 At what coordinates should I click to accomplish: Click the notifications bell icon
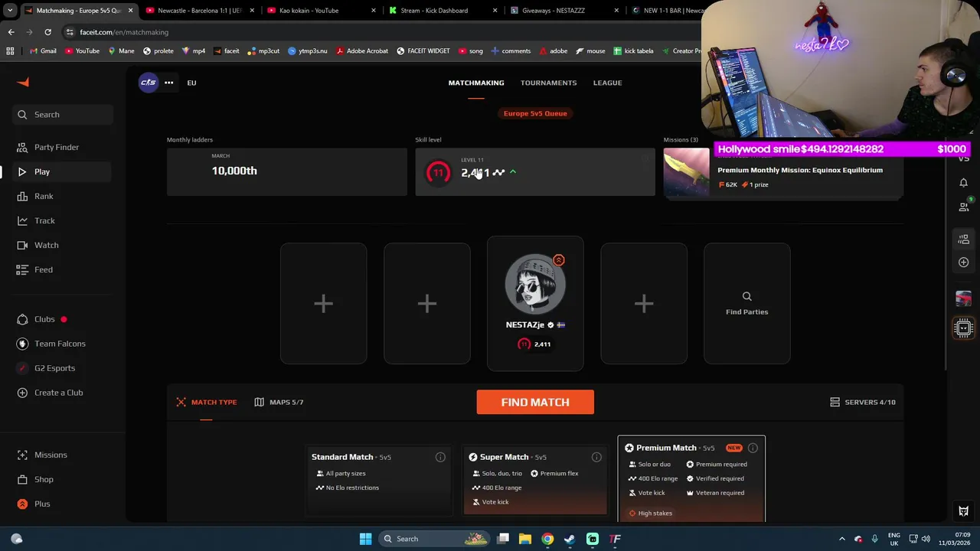click(x=963, y=183)
